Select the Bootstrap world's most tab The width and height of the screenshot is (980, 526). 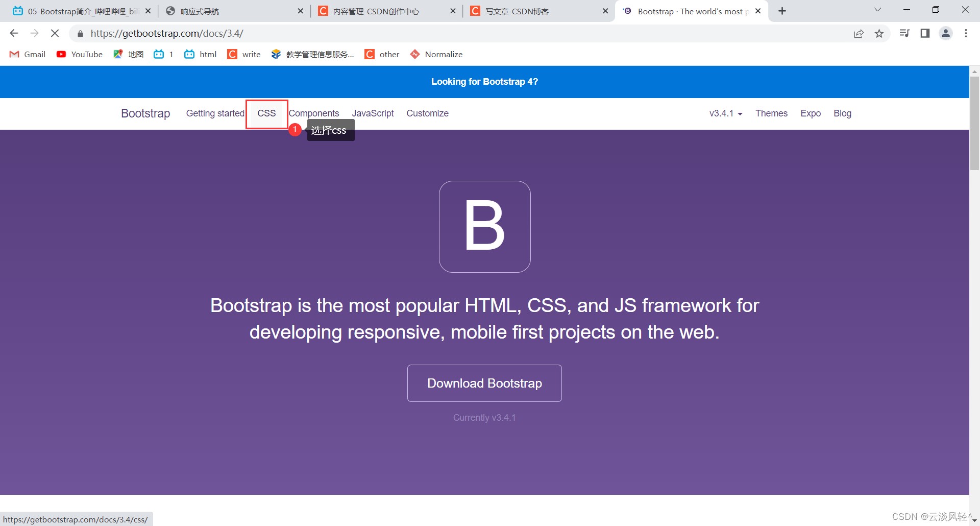692,11
